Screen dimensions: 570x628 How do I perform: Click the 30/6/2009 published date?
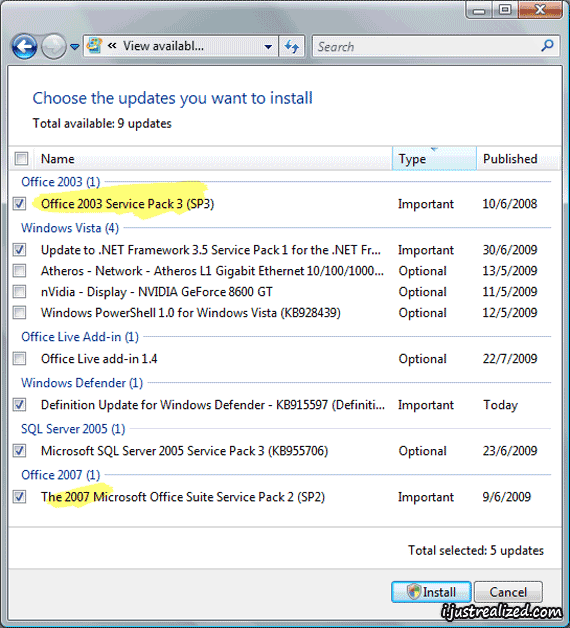click(510, 250)
